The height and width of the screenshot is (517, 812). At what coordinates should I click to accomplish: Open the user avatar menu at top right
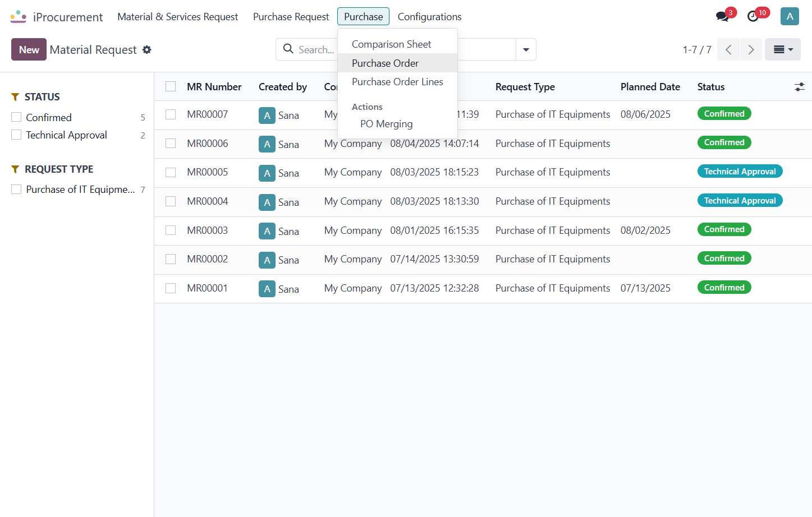click(790, 16)
